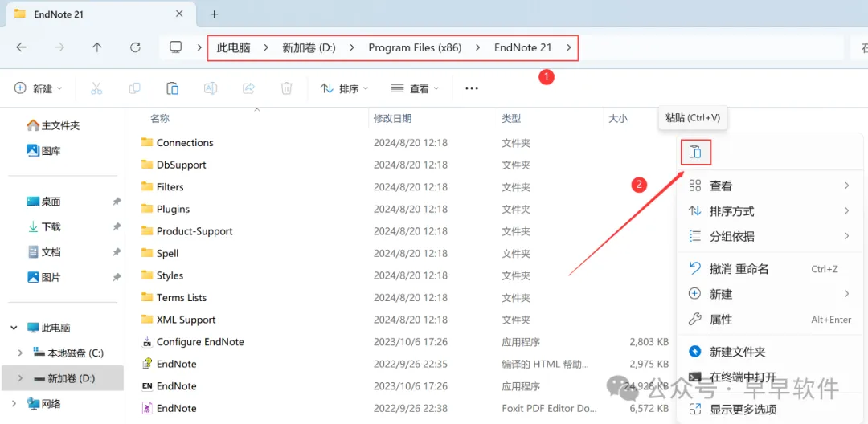Click the monitor icon in address bar
Viewport: 868px width, 424px height.
click(176, 47)
